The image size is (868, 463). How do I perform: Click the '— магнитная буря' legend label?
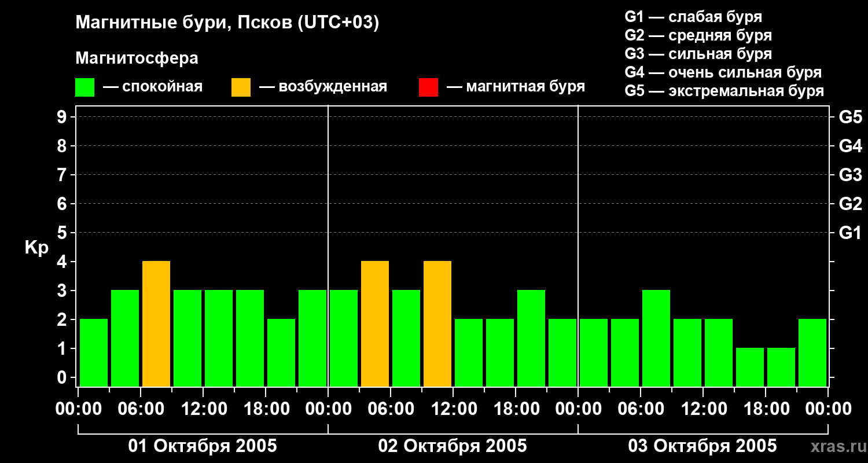coord(516,87)
